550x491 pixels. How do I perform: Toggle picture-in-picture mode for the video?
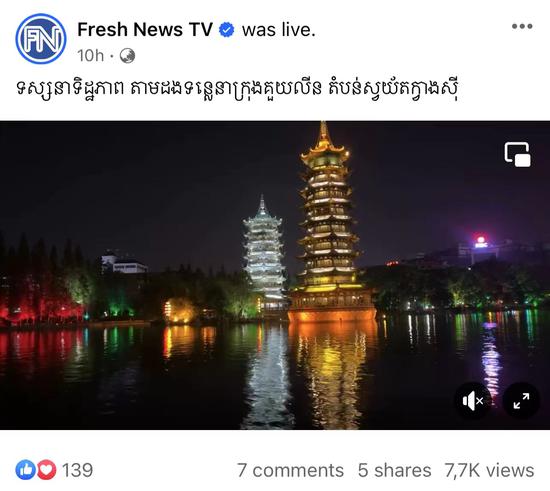coord(517,154)
